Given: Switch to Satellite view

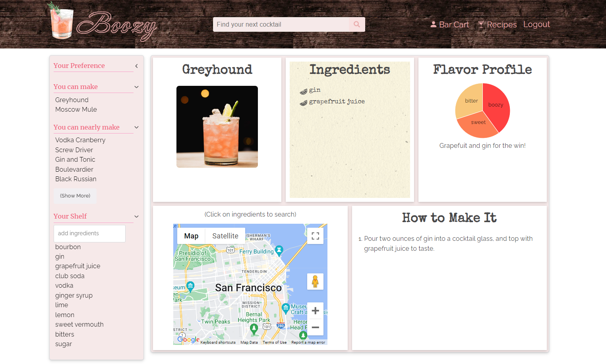Looking at the screenshot, I should 225,236.
